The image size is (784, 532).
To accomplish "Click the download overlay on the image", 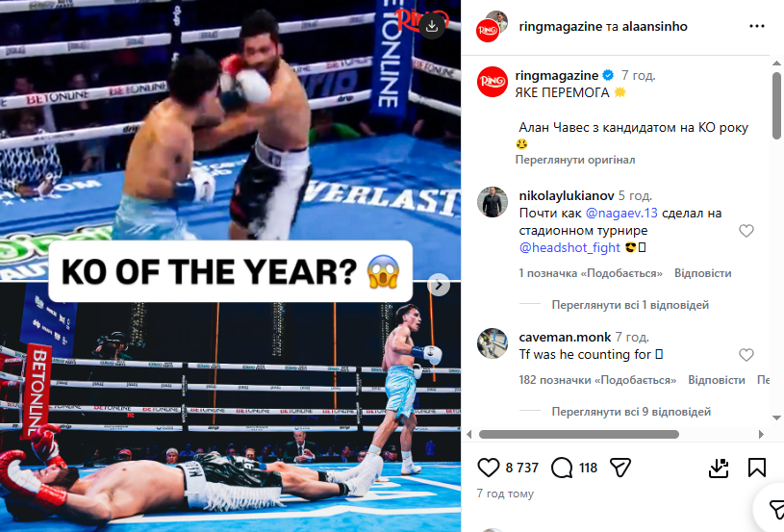I will [432, 26].
